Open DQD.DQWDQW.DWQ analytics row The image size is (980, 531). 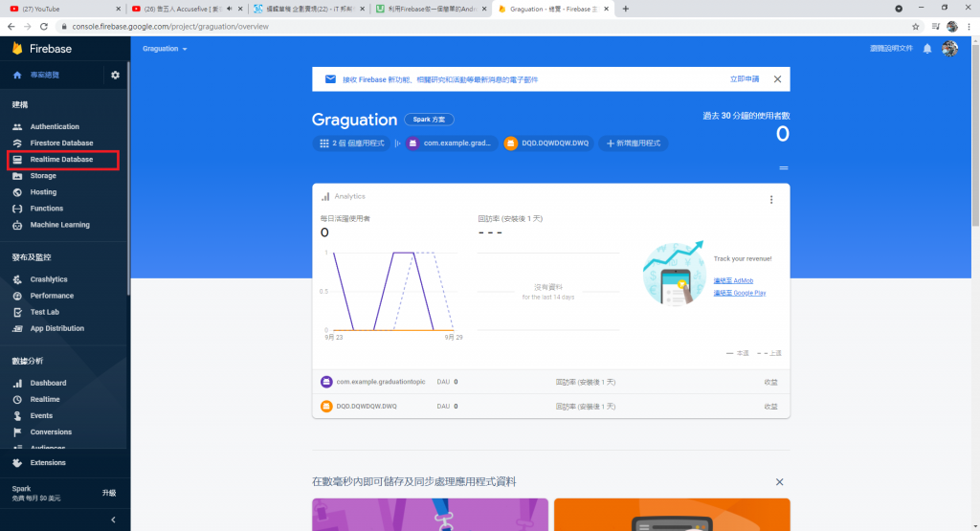pyautogui.click(x=550, y=406)
